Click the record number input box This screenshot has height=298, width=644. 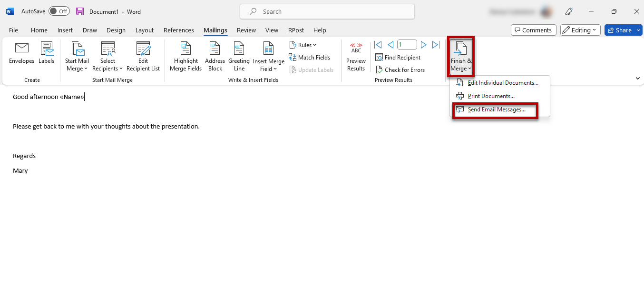(x=407, y=45)
